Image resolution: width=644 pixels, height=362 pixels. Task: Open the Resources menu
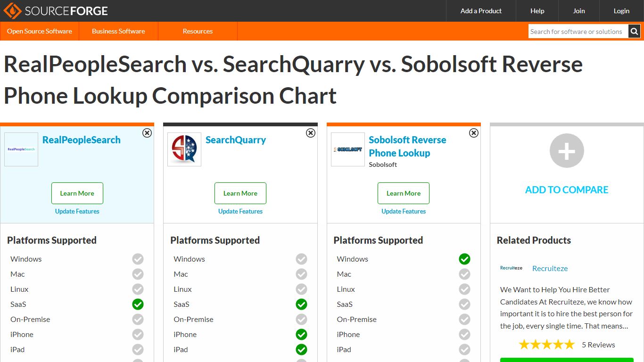point(198,31)
